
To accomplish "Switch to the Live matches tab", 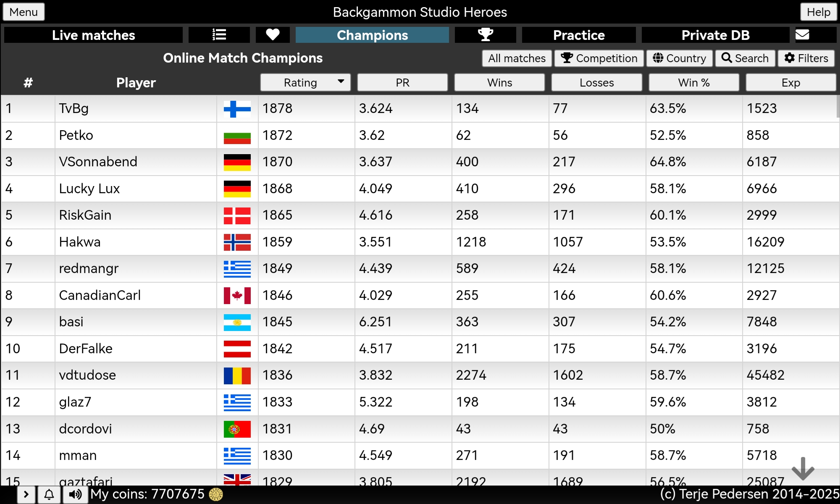I will (x=93, y=35).
